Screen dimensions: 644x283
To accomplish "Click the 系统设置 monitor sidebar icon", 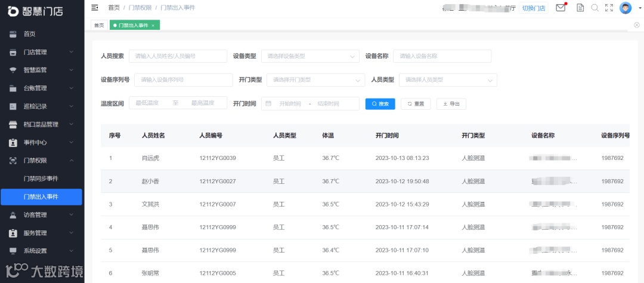I will point(13,251).
